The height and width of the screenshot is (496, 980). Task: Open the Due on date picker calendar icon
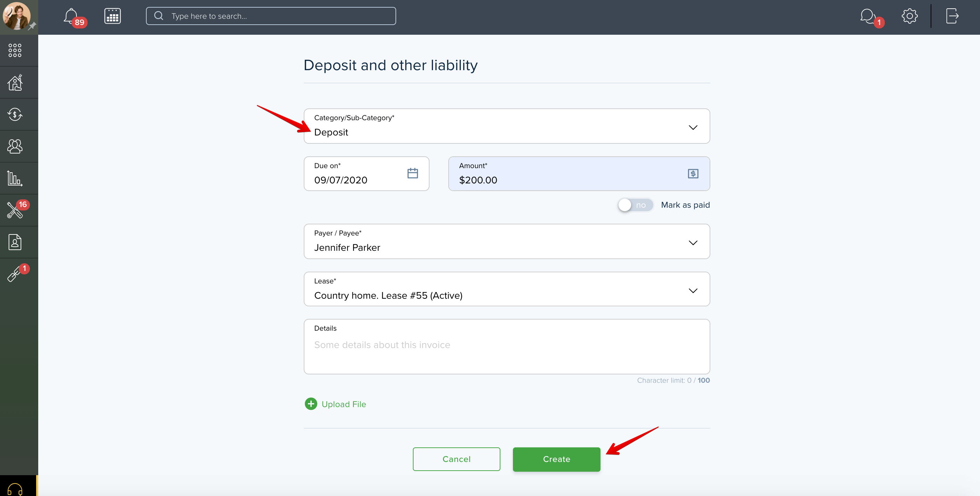[413, 173]
